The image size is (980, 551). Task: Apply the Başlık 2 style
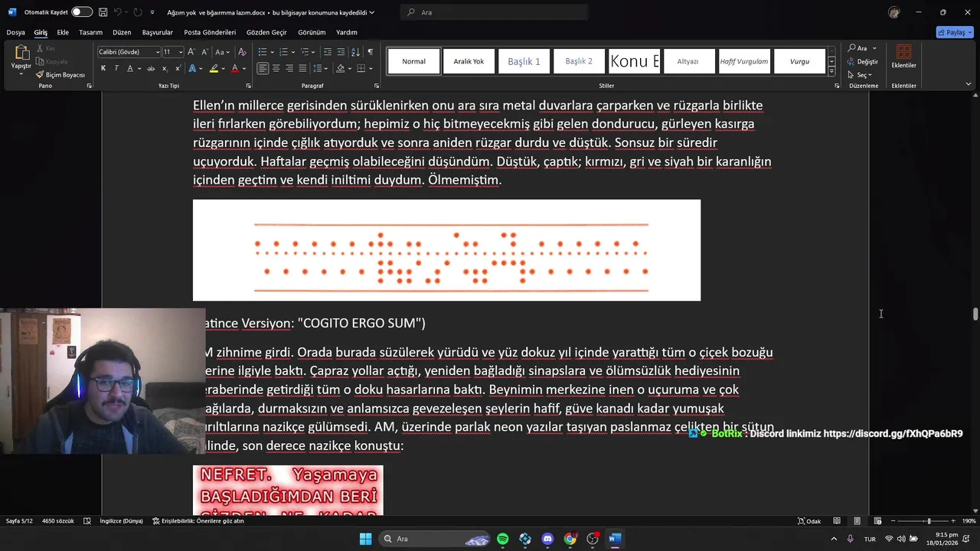(x=579, y=61)
